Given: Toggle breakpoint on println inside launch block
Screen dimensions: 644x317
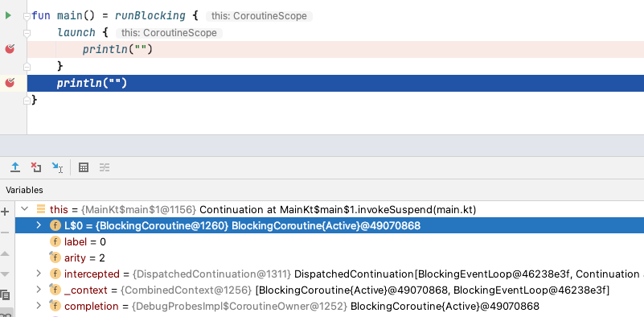Looking at the screenshot, I should click(x=10, y=49).
